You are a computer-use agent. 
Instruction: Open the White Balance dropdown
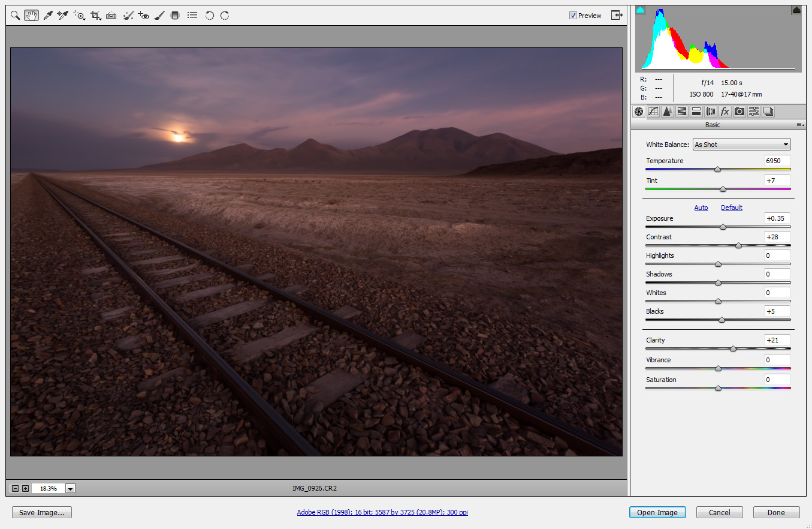(742, 145)
